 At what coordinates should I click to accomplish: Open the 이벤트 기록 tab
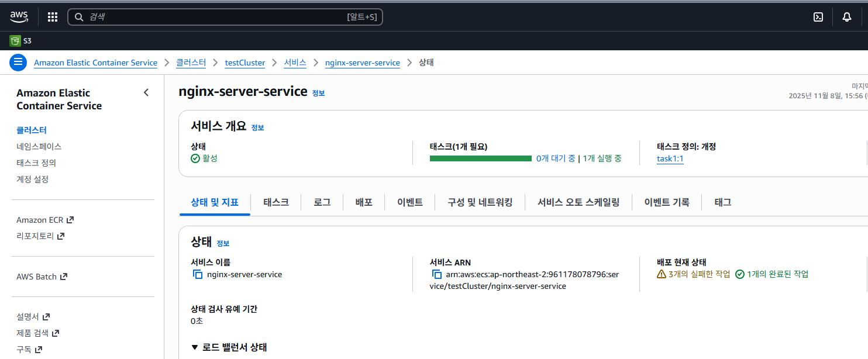(667, 202)
